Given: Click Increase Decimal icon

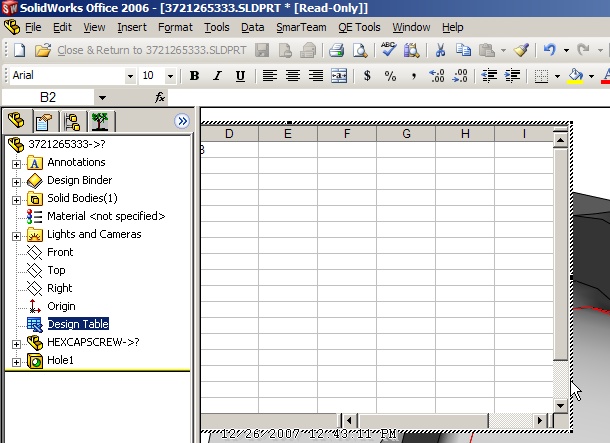Looking at the screenshot, I should (437, 76).
